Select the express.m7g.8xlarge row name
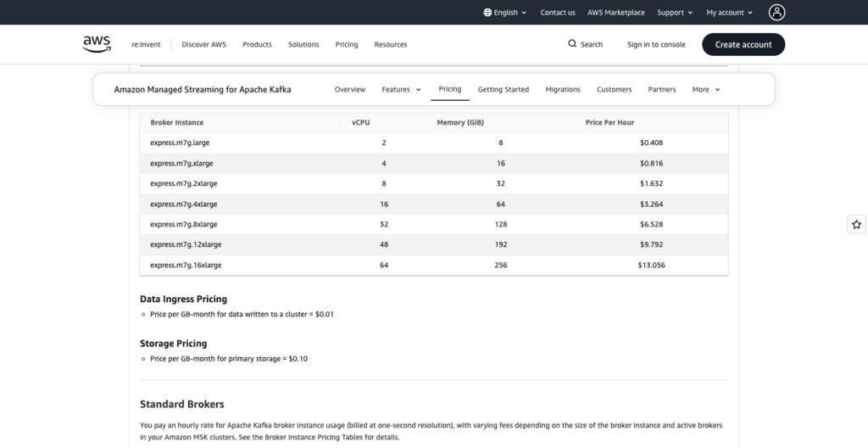The width and height of the screenshot is (868, 448). point(184,224)
